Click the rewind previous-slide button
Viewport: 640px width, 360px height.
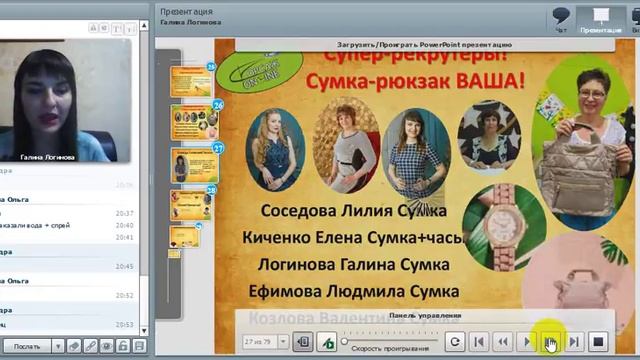coord(503,342)
